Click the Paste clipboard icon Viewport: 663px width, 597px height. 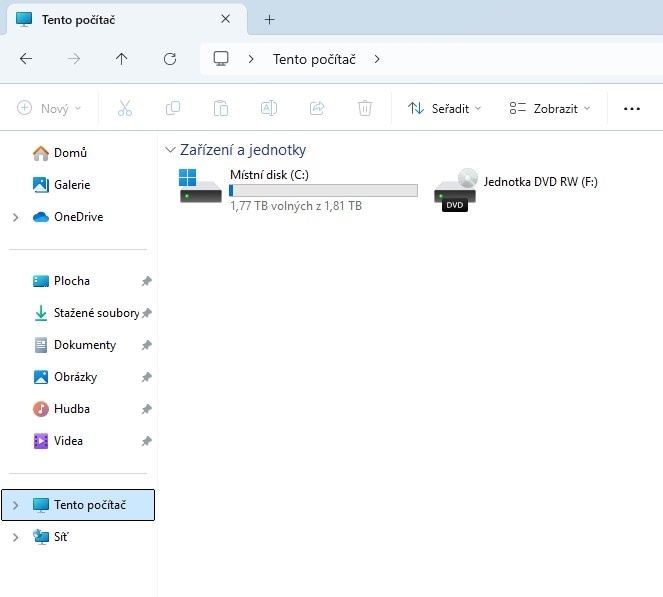pyautogui.click(x=221, y=108)
